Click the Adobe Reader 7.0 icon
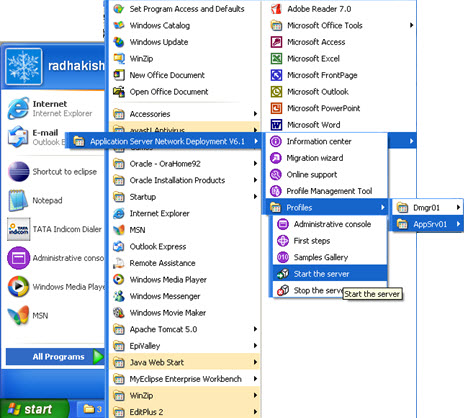This screenshot has height=418, width=464. click(276, 9)
